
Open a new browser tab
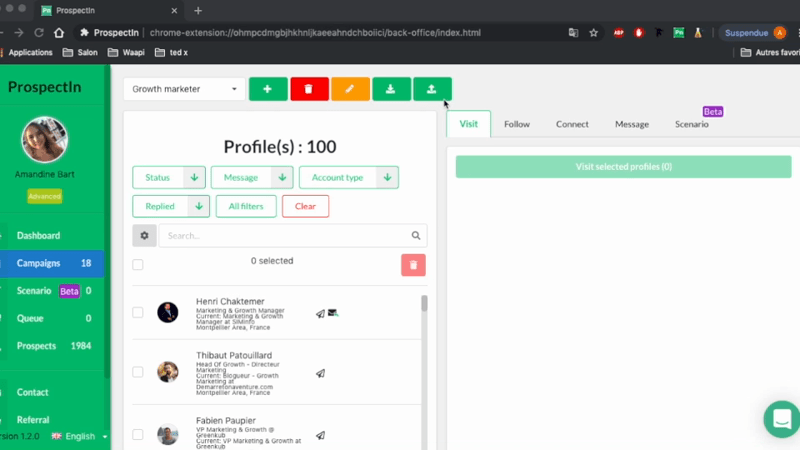pos(198,10)
